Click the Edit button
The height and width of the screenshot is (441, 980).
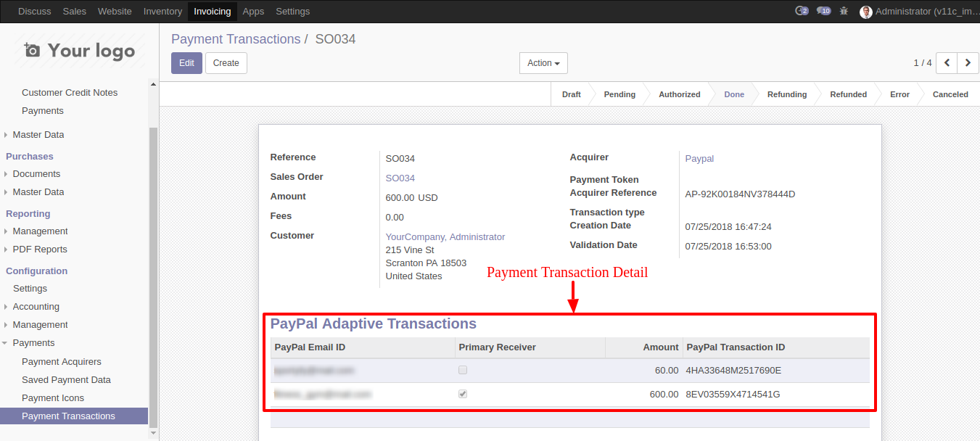[x=186, y=63]
